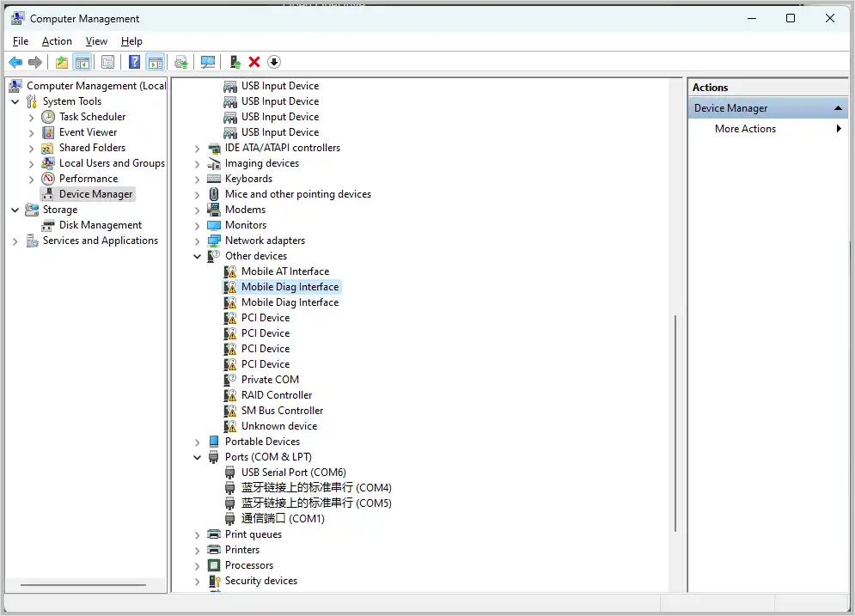
Task: Click More Actions in the Actions pane
Action: click(745, 129)
